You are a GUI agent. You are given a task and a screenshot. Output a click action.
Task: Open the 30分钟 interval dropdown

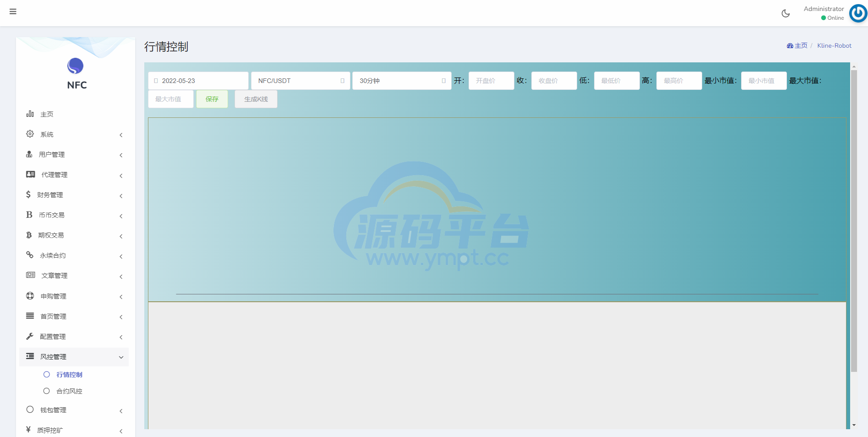(401, 81)
